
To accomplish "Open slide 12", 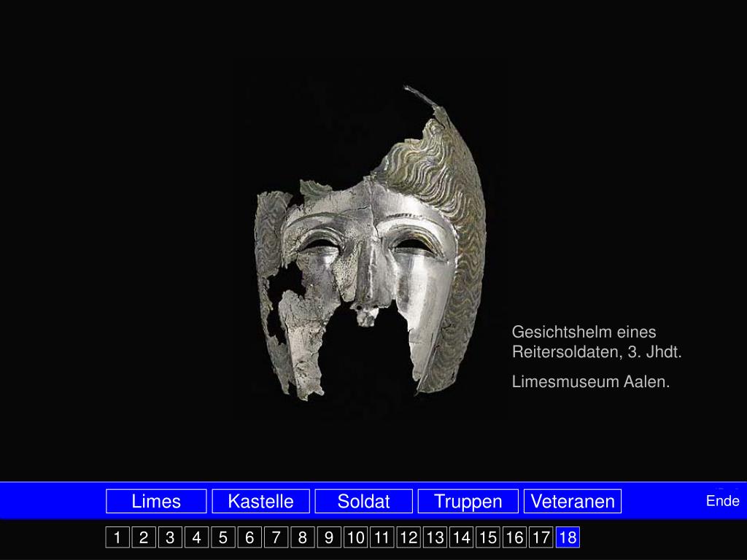I will click(x=409, y=537).
